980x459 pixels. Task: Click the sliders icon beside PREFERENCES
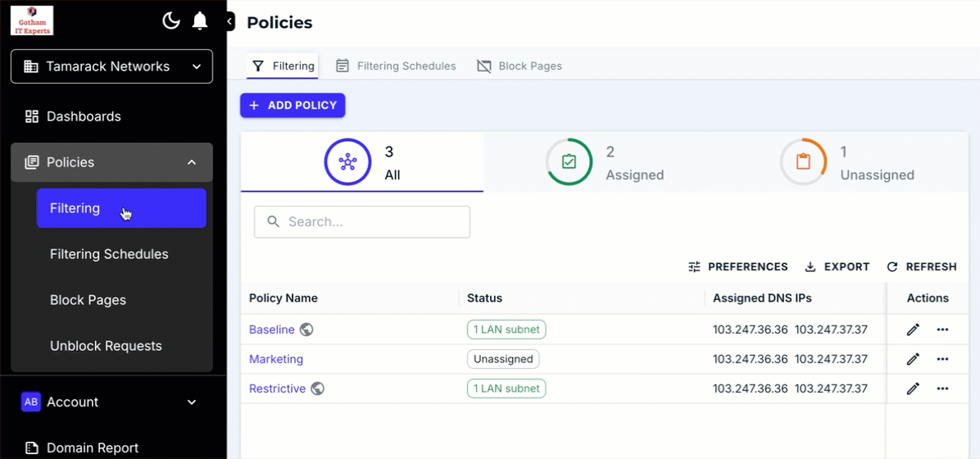694,267
